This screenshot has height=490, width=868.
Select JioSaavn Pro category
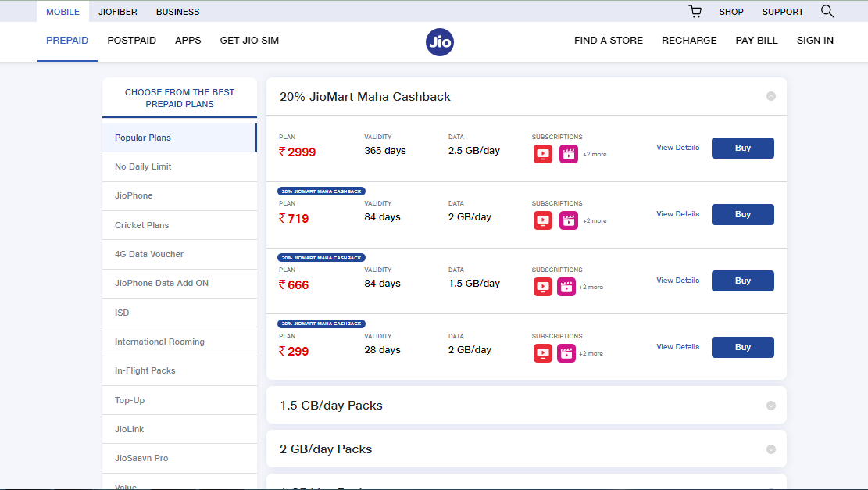pos(180,459)
